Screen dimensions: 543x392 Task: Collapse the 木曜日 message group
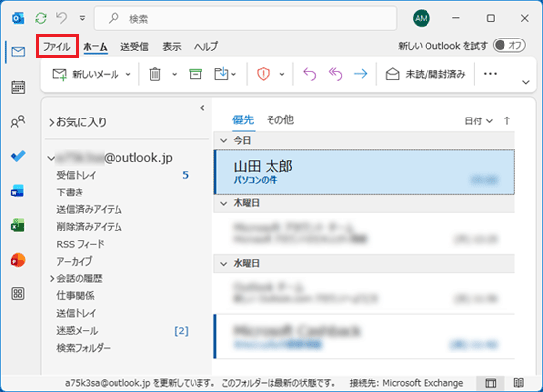[x=224, y=203]
